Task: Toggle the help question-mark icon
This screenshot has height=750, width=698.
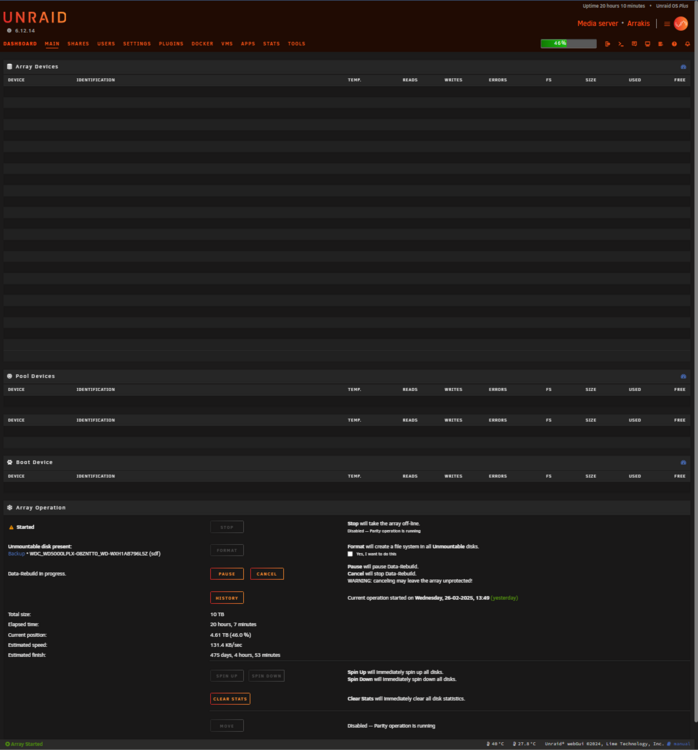Action: coord(674,44)
